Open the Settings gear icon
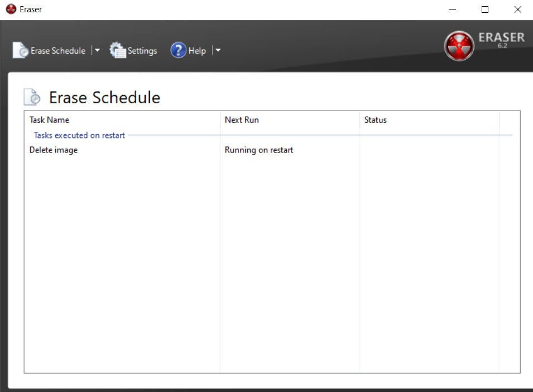Viewport: 533px width, 392px height. [x=118, y=50]
